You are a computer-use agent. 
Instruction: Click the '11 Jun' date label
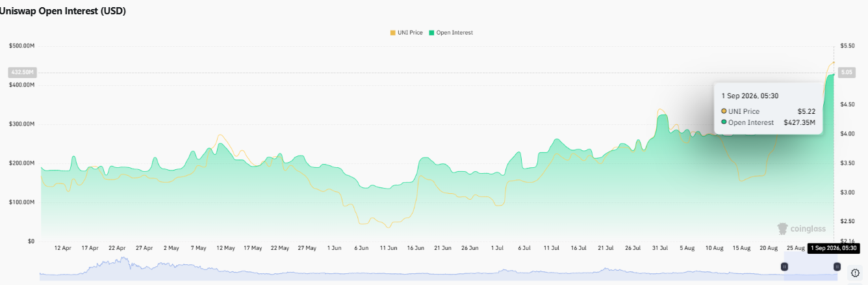point(388,248)
